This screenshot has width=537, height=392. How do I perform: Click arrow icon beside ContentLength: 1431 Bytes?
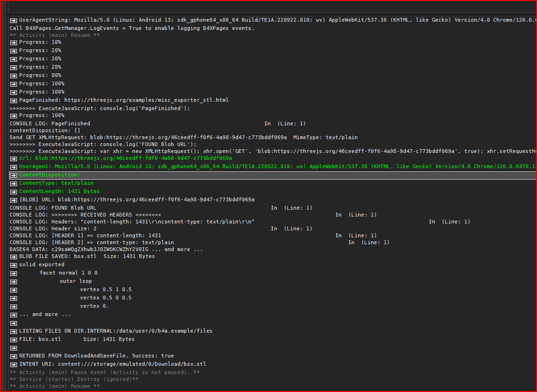(13, 192)
